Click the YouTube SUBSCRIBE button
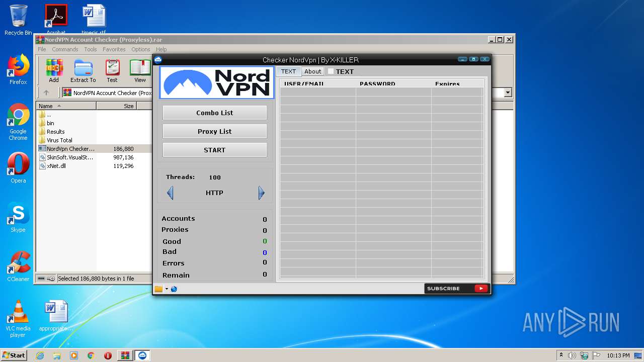The width and height of the screenshot is (644, 362). [x=456, y=288]
